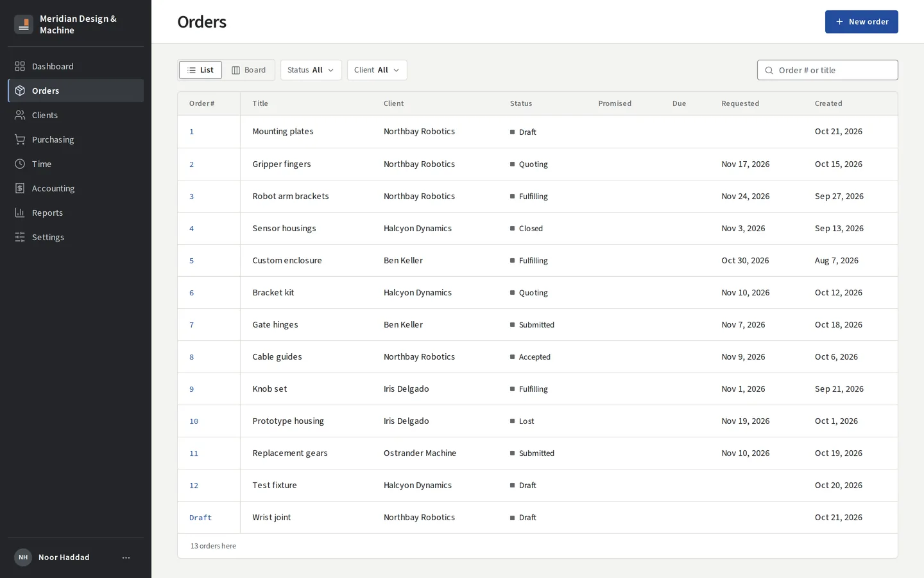
Task: Open order number 10 link
Action: pos(194,421)
